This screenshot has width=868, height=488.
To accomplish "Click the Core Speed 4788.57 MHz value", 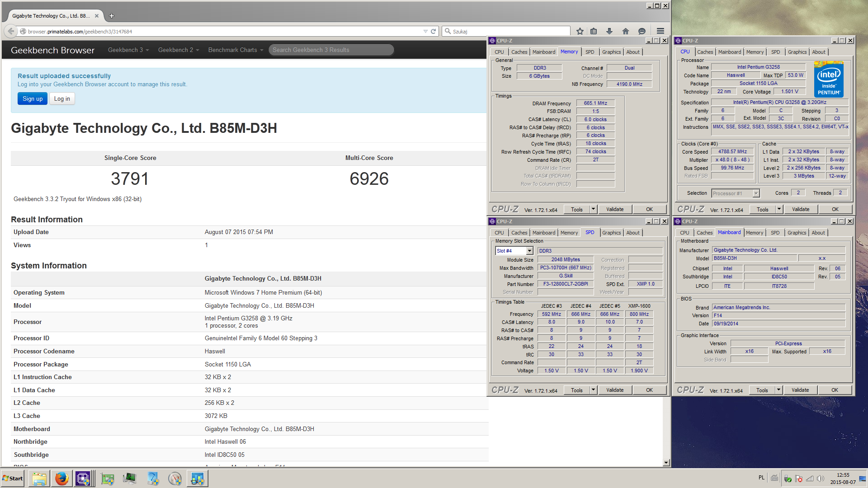I will pyautogui.click(x=732, y=151).
